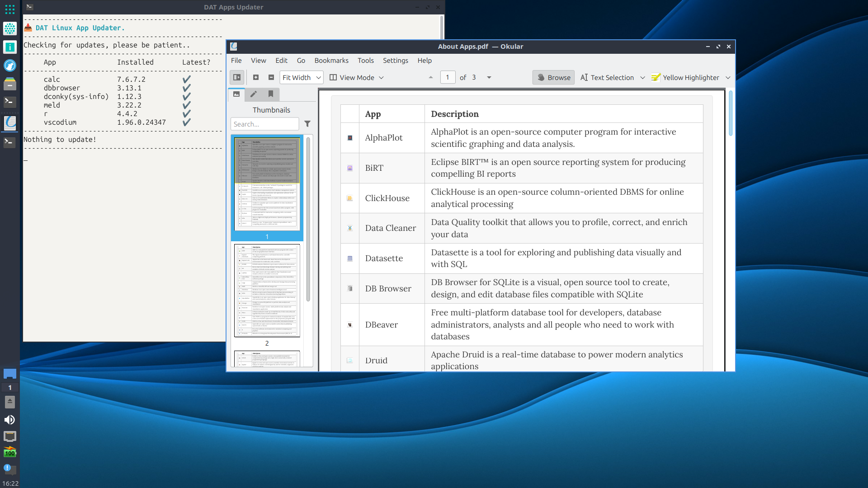The image size is (868, 488).
Task: Click the zoom out icon in toolbar
Action: (x=271, y=77)
